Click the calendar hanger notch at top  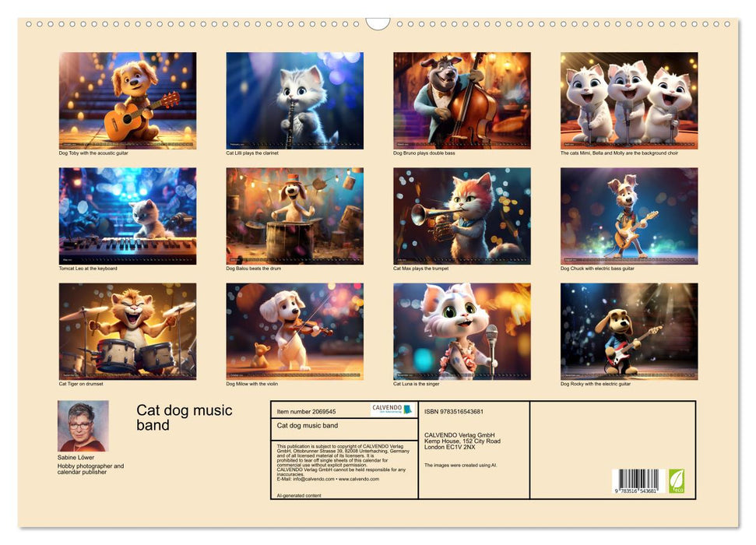[x=378, y=23]
